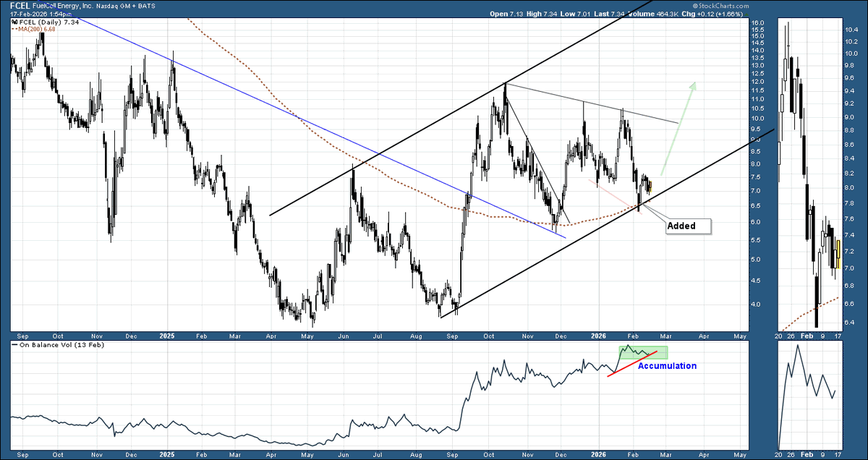The height and width of the screenshot is (460, 868).
Task: Click the FCEL ticker symbol in header
Action: (x=20, y=5)
